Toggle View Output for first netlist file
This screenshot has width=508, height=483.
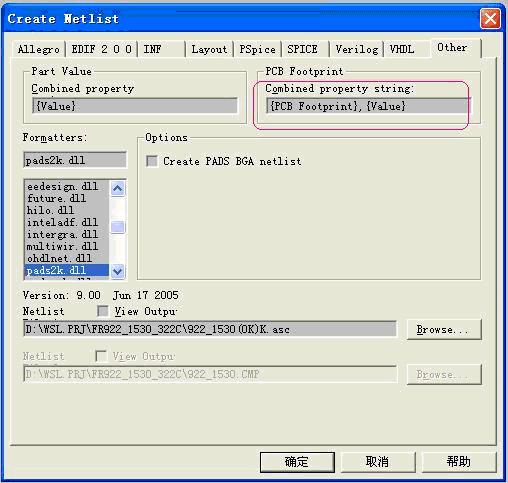pos(103,311)
